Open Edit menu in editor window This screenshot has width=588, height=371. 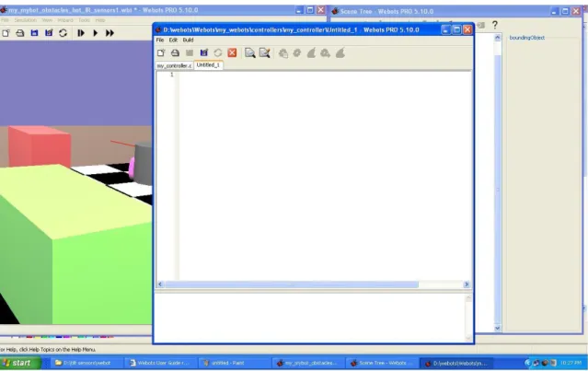tap(173, 40)
